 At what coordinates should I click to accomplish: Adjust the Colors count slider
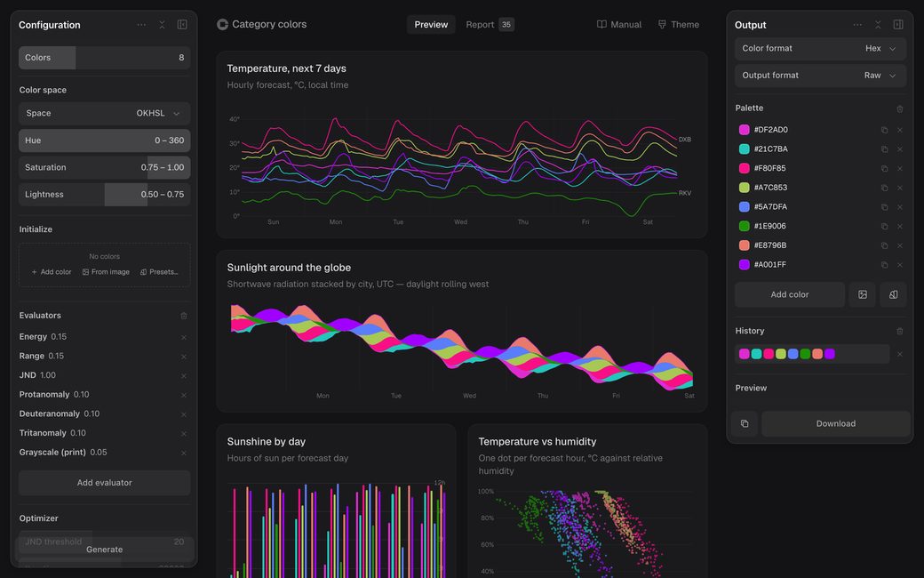[x=104, y=58]
